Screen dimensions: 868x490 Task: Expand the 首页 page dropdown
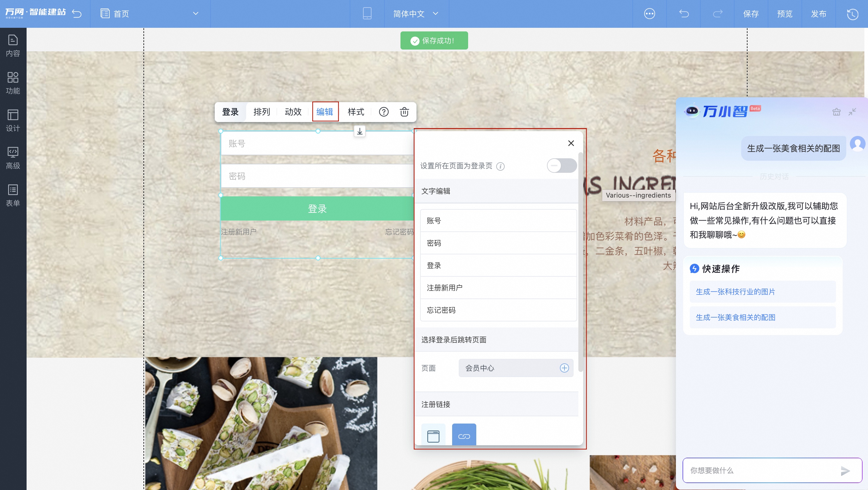click(x=195, y=14)
